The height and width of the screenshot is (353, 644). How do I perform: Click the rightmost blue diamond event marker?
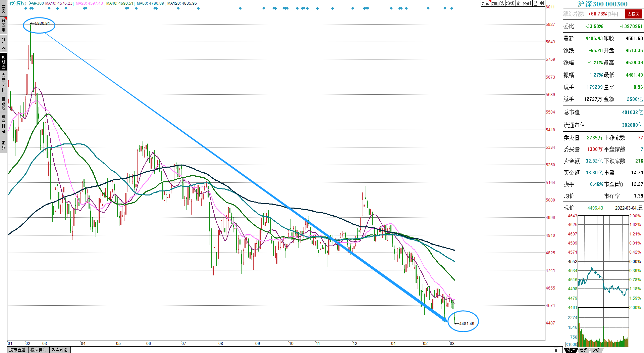point(452,8)
